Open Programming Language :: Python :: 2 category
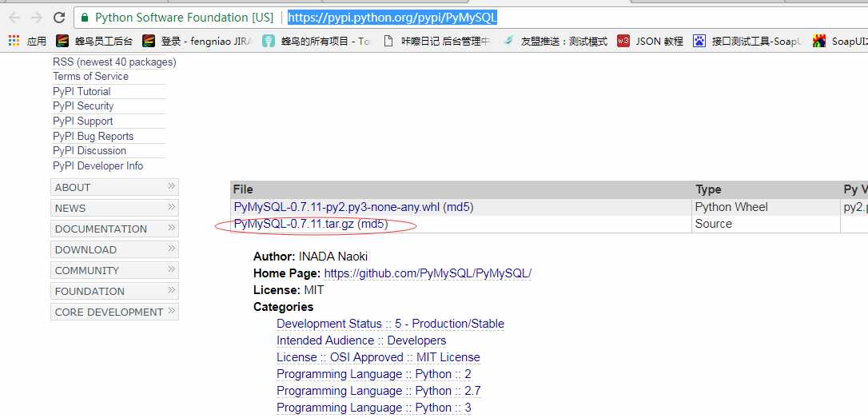 [x=374, y=374]
